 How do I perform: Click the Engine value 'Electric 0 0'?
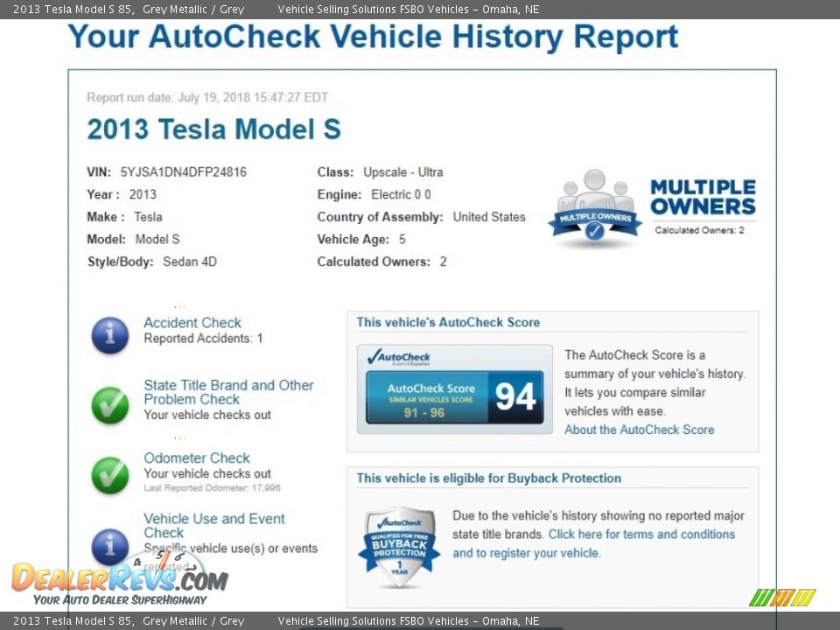coord(402,194)
